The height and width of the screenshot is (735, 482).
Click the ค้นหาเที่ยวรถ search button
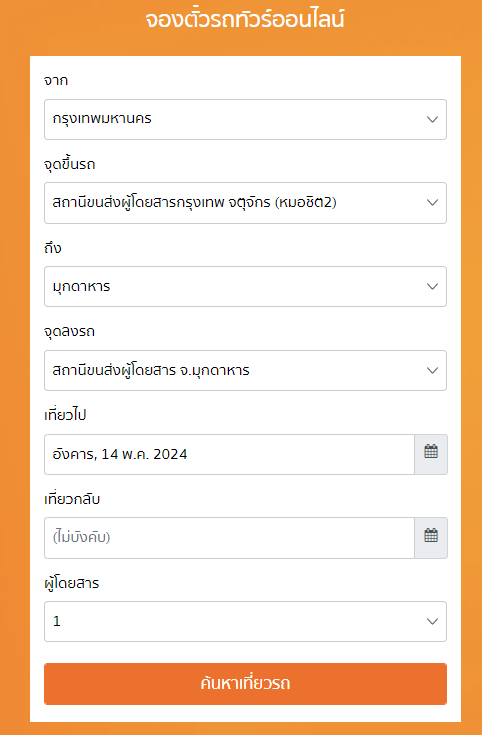tap(245, 683)
